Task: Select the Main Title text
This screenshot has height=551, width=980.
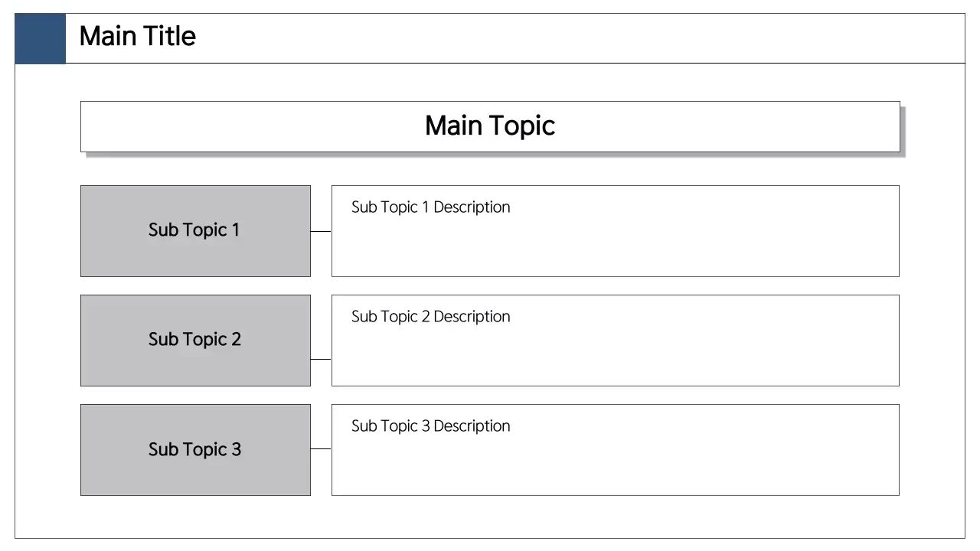Action: point(137,36)
